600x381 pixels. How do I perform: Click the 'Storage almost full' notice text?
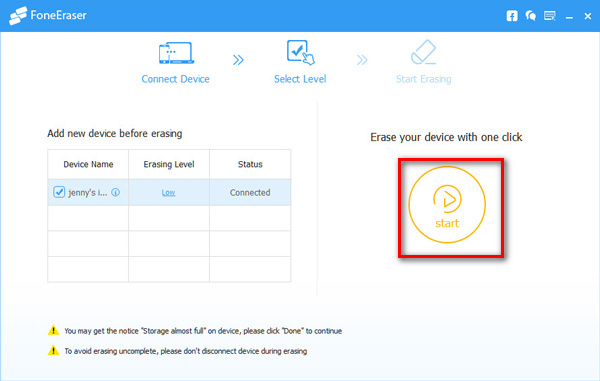point(203,331)
